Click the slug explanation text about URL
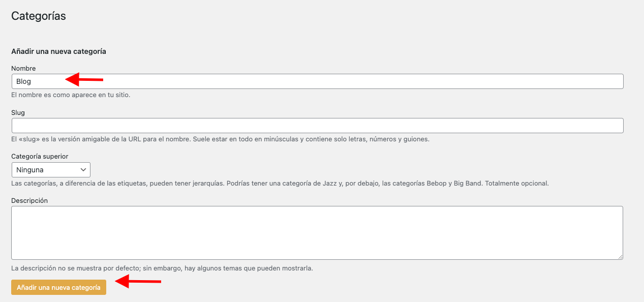The image size is (644, 302). (x=221, y=139)
